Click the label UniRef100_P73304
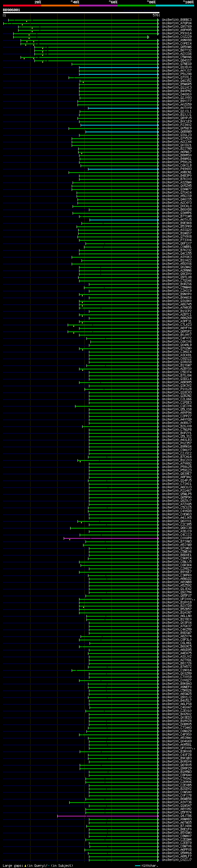 click(177, 240)
